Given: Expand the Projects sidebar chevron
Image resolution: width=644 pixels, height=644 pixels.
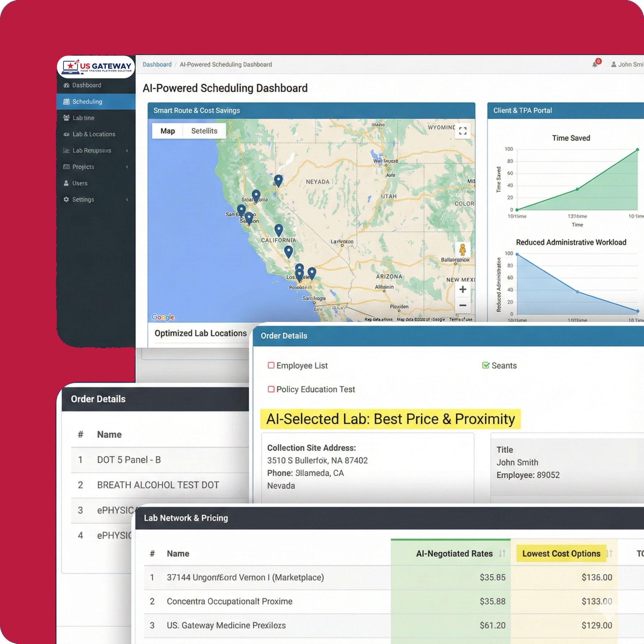Looking at the screenshot, I should [127, 167].
